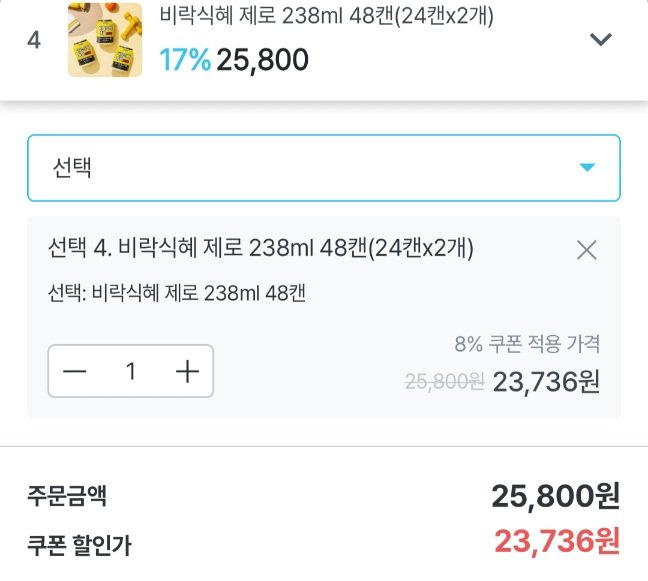Click the 17% discount rate text
This screenshot has width=648, height=581.
(x=185, y=60)
